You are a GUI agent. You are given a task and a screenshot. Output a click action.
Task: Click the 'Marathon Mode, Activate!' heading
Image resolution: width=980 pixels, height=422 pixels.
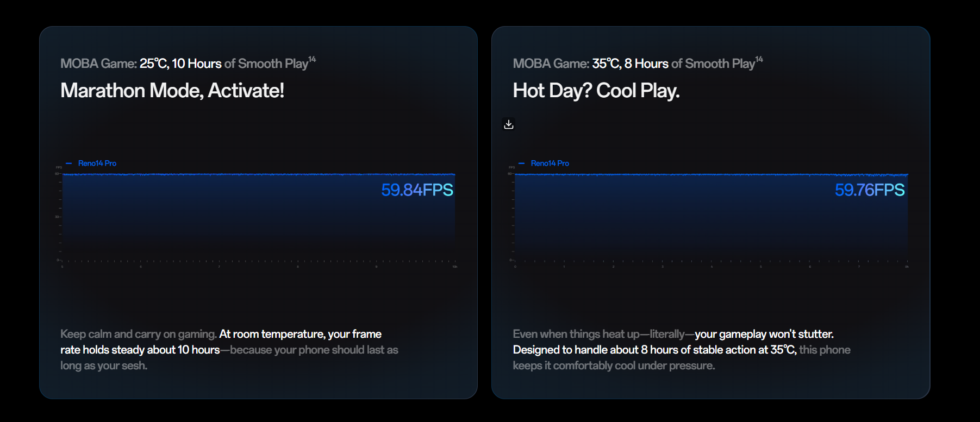[172, 91]
